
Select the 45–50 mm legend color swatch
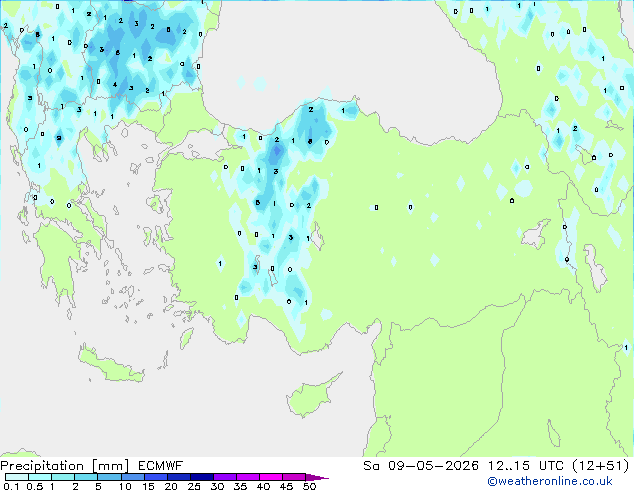coord(294,477)
